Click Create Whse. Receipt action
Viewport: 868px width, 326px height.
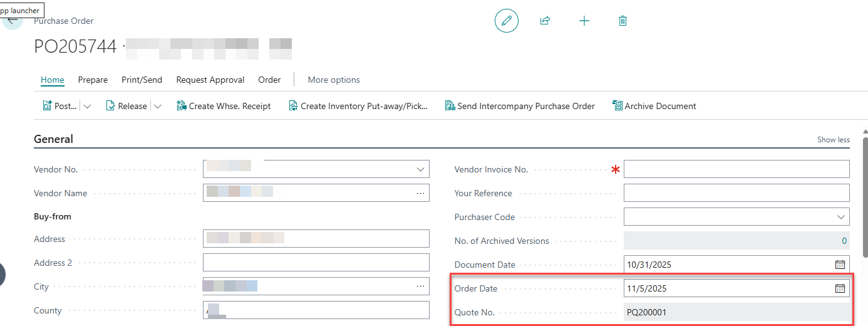[224, 106]
